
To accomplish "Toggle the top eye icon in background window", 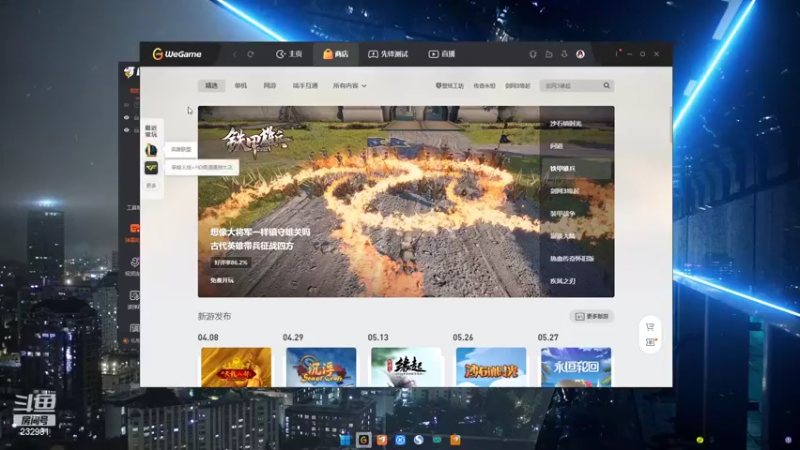I will click(x=127, y=105).
